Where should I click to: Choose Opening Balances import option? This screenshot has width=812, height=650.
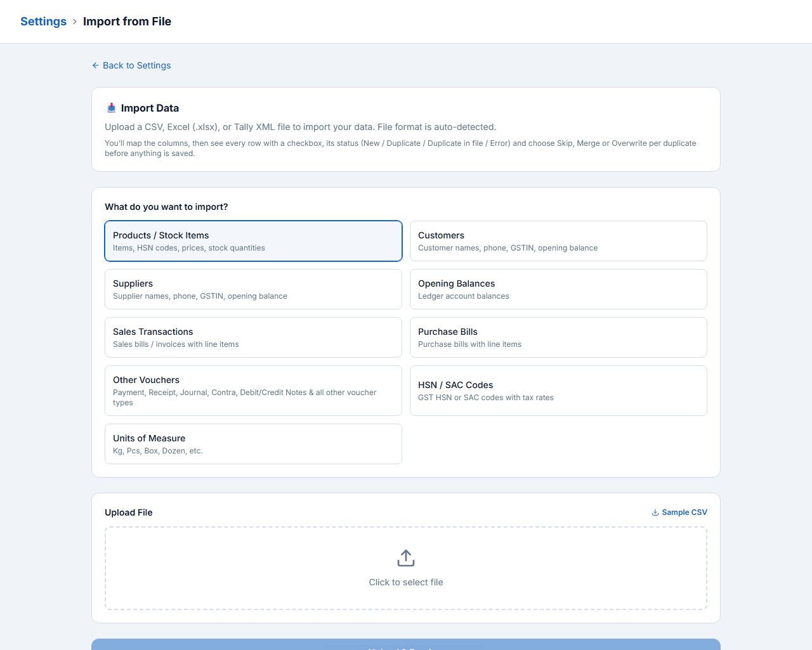[x=558, y=289]
